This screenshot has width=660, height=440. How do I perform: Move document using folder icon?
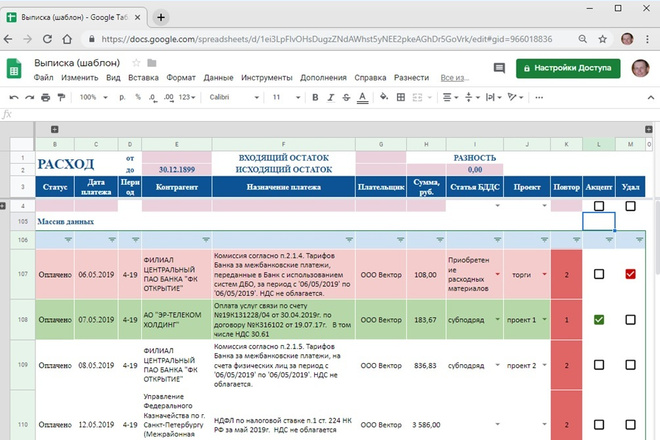(x=152, y=63)
